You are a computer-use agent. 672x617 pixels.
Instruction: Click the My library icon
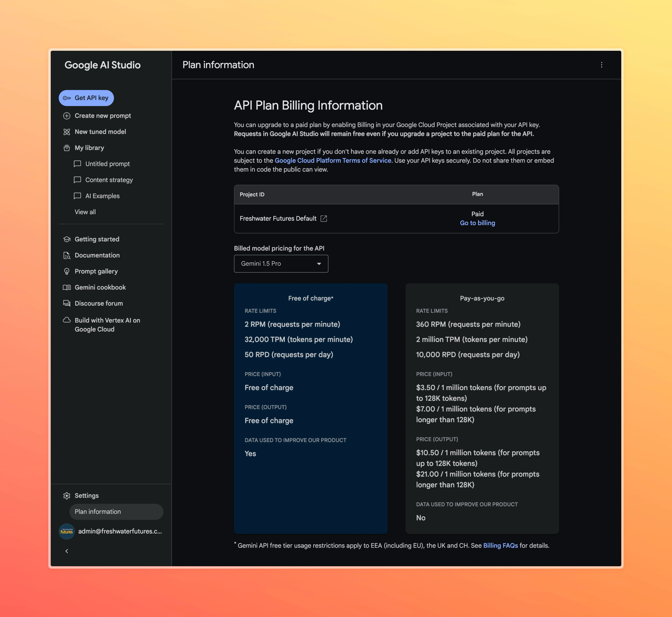click(67, 148)
